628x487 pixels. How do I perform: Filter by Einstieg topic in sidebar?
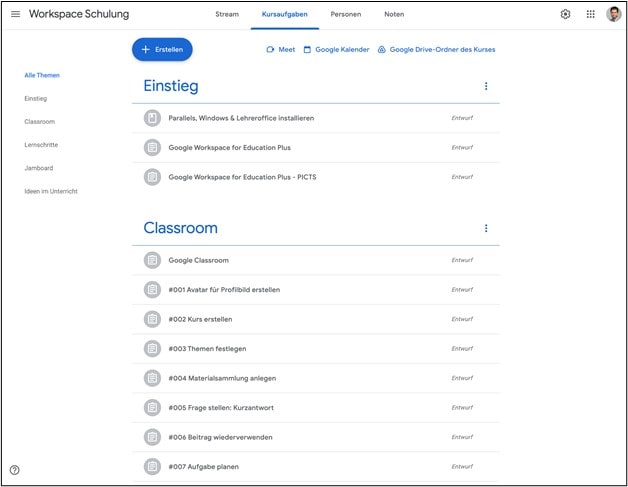36,99
